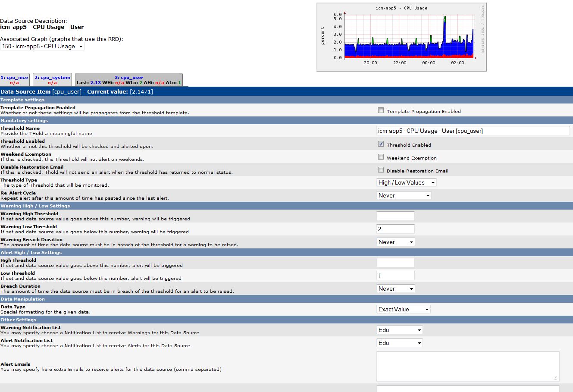Open the Threshold Type dropdown
The height and width of the screenshot is (392, 573).
[407, 183]
